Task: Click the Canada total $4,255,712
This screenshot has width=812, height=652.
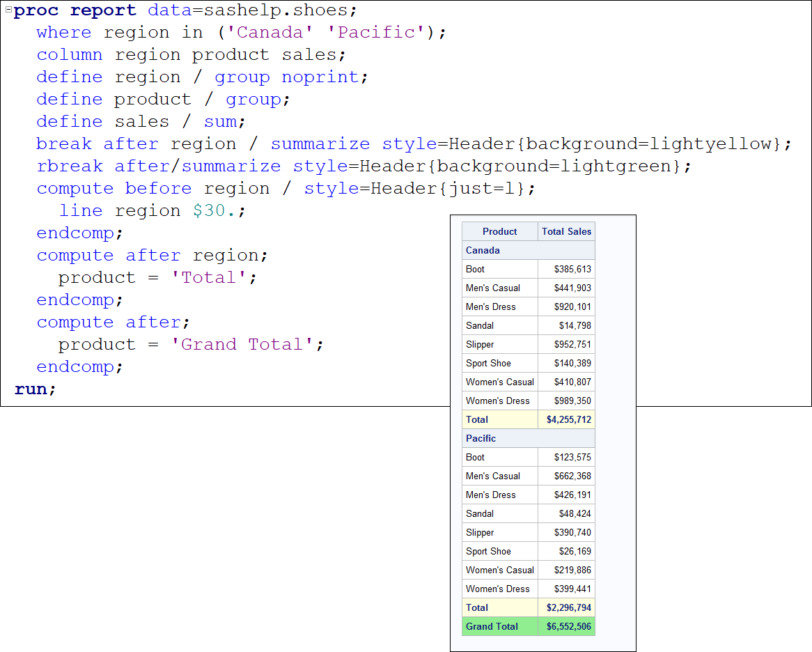Action: pos(567,419)
